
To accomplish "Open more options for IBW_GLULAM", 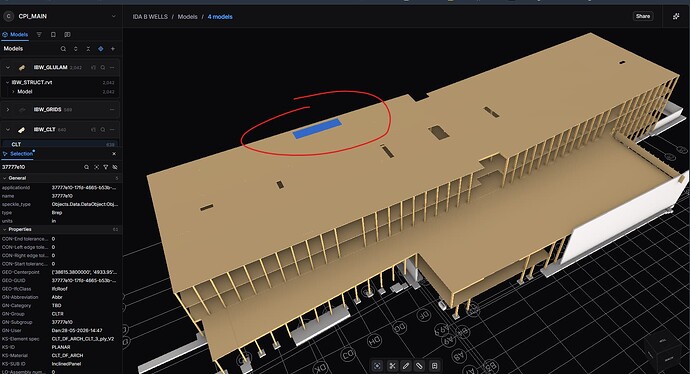I will pos(112,67).
